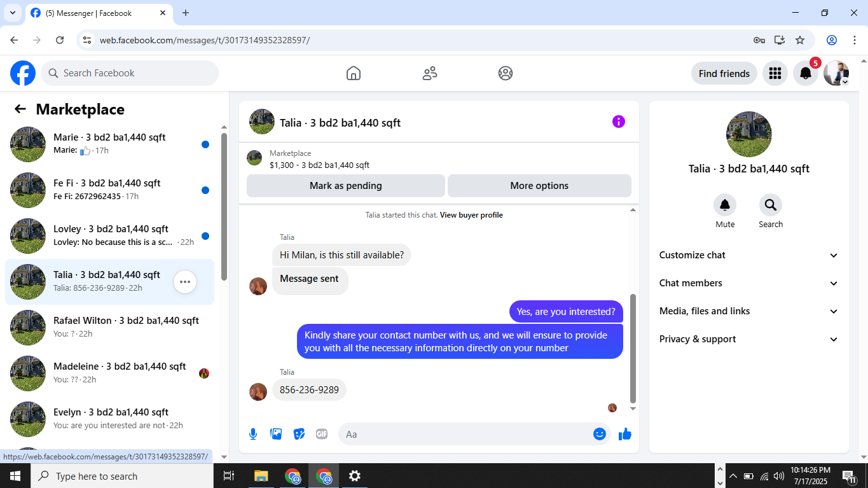The height and width of the screenshot is (488, 868).
Task: Expand Customize chat section
Action: tap(748, 255)
